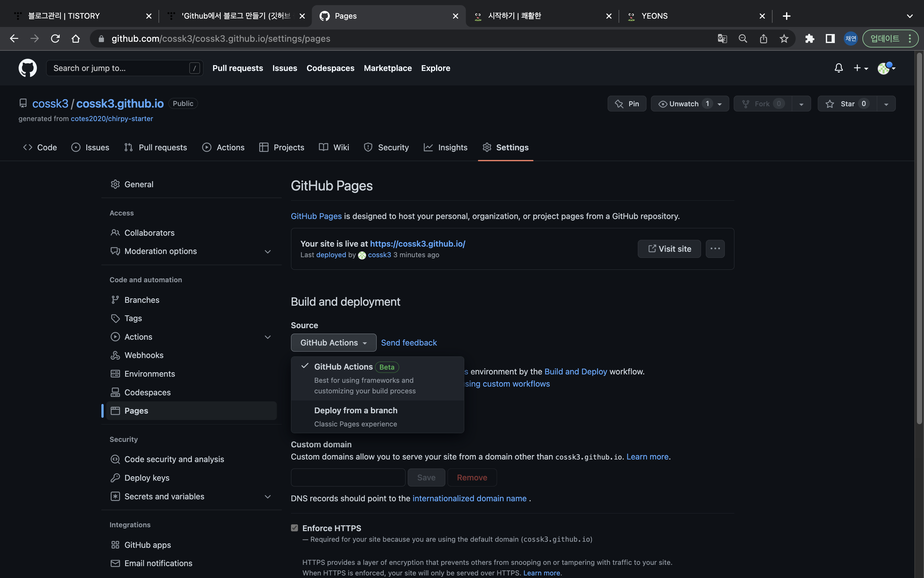Click the Pin repository button
This screenshot has width=924, height=578.
click(627, 104)
